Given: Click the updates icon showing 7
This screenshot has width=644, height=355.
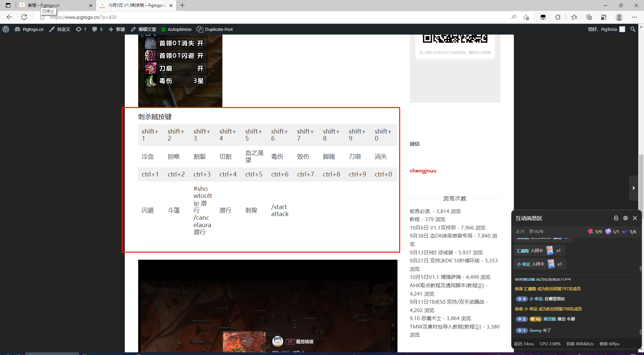Looking at the screenshot, I should 81,29.
